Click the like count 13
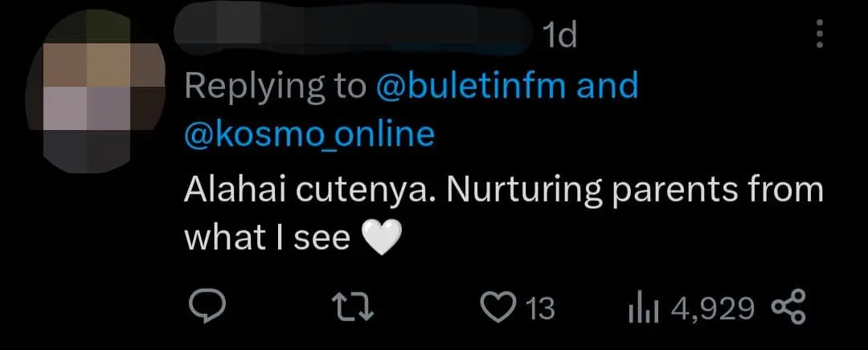 539,308
